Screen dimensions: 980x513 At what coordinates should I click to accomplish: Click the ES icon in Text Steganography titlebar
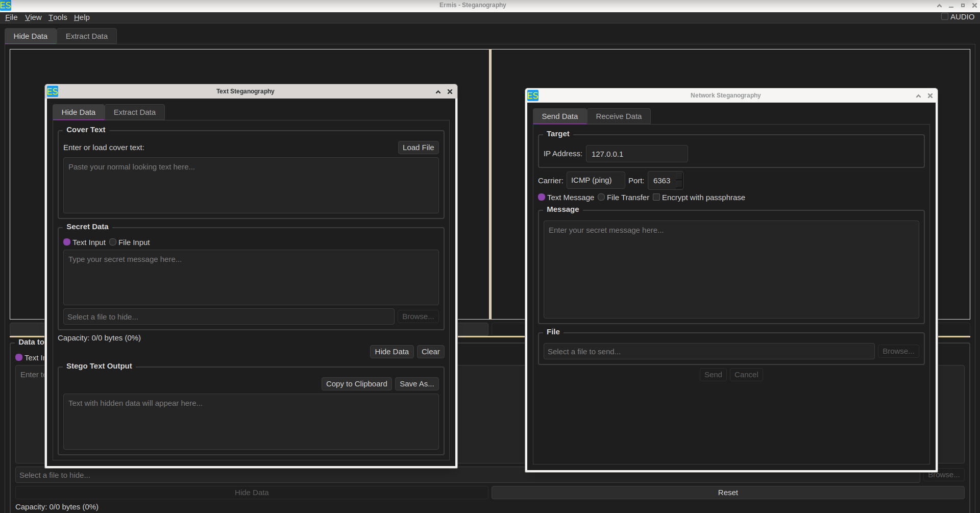(x=53, y=91)
